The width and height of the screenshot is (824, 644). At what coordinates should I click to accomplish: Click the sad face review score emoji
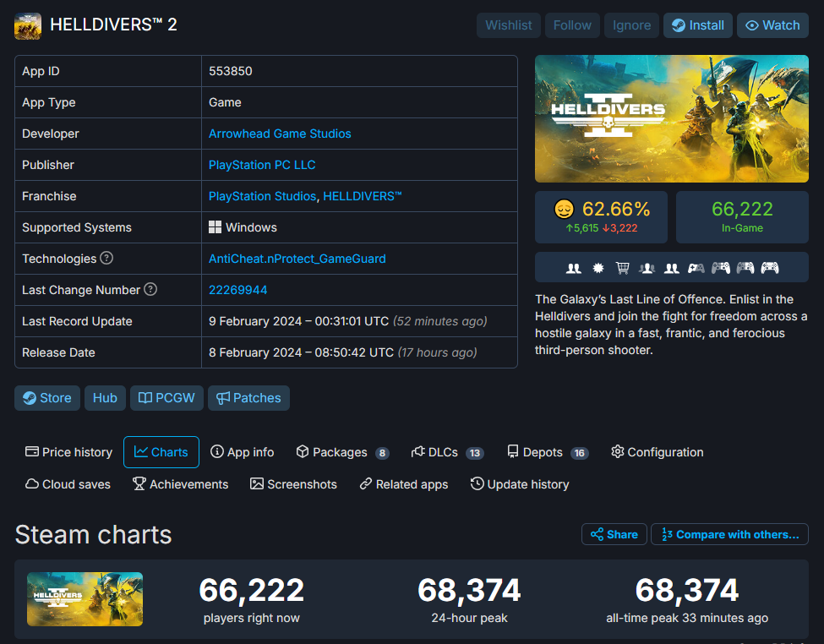(564, 210)
